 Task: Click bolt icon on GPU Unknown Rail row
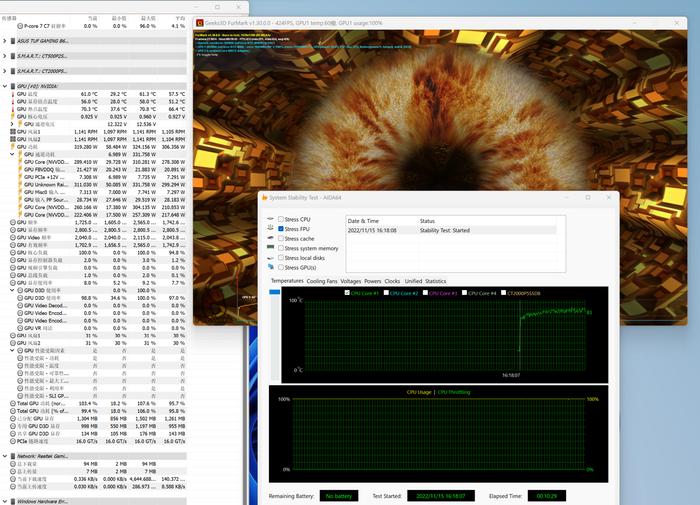coord(20,185)
